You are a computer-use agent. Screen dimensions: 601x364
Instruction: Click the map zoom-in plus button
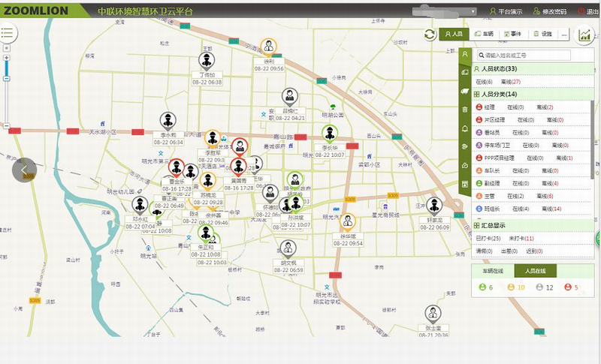pyautogui.click(x=7, y=57)
